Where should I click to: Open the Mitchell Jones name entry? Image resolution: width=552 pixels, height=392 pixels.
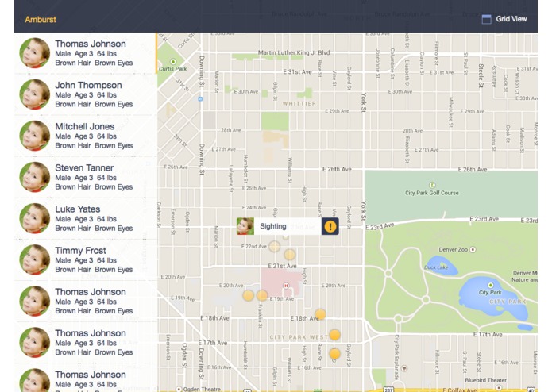tap(85, 126)
